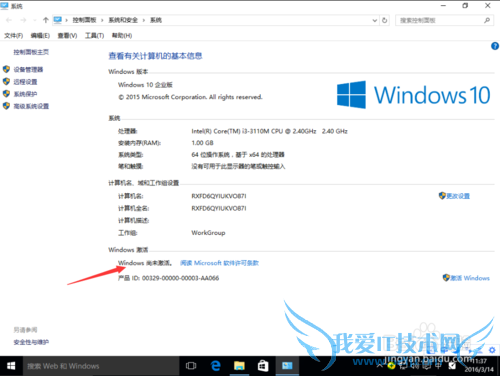Close the System window
500x376 pixels.
487,6
